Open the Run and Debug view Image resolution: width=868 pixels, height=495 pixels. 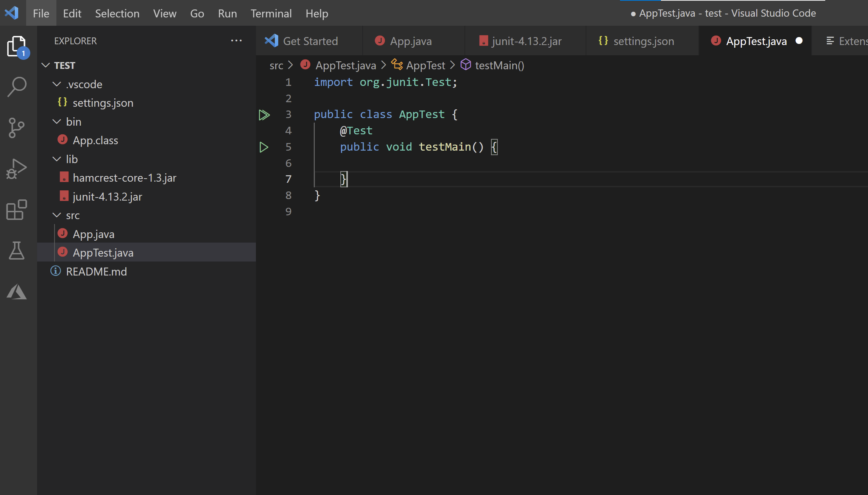[17, 169]
